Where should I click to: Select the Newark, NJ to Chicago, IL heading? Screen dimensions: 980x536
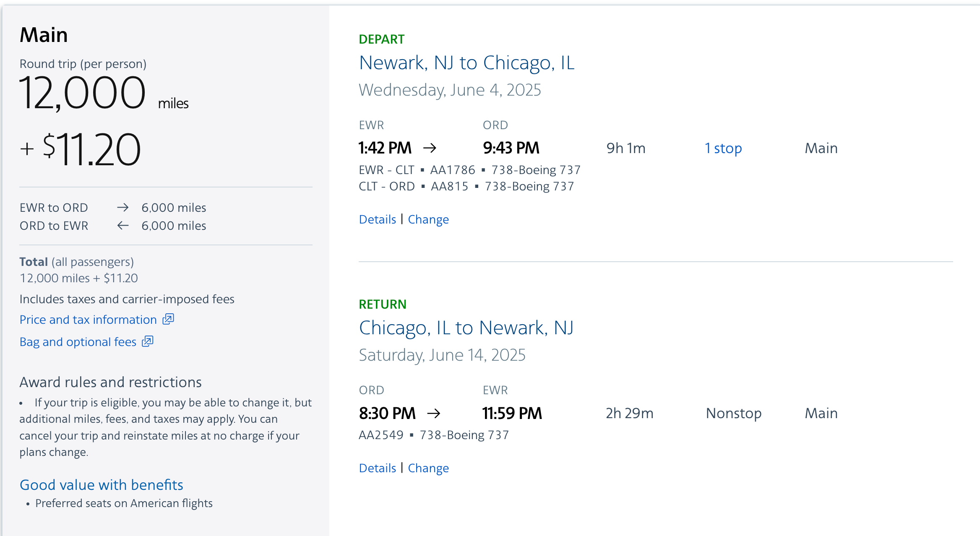467,63
